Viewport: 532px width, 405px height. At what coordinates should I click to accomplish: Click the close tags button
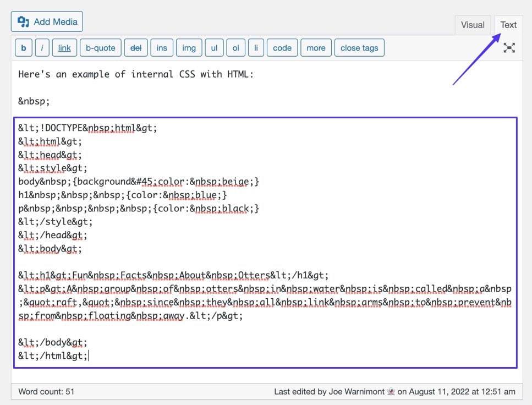(x=359, y=48)
